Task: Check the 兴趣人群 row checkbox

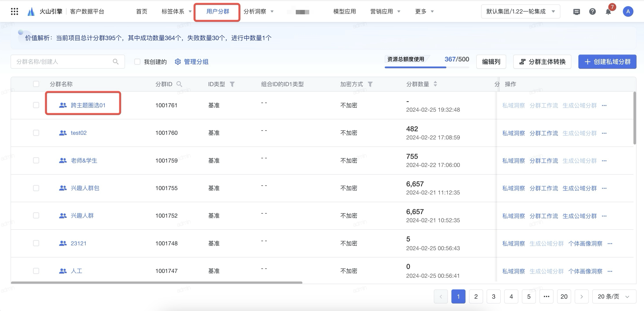Action: point(36,215)
